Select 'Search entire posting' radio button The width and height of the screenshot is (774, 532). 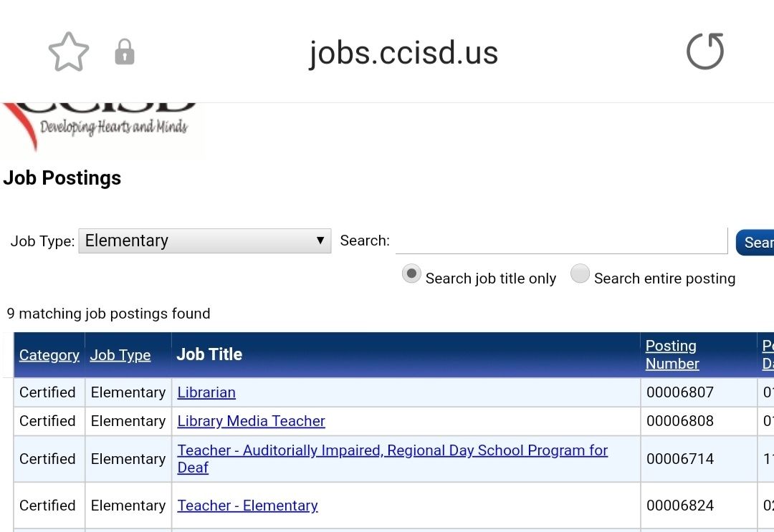(x=580, y=274)
